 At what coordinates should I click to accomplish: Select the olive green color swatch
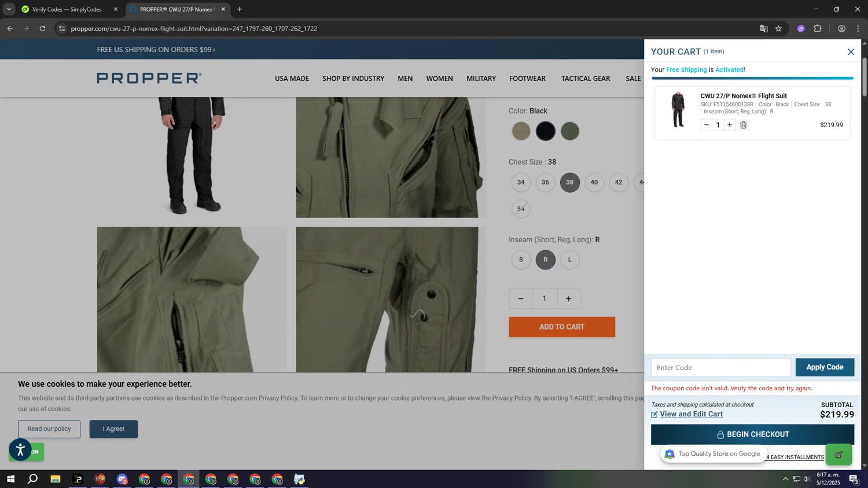click(x=570, y=131)
